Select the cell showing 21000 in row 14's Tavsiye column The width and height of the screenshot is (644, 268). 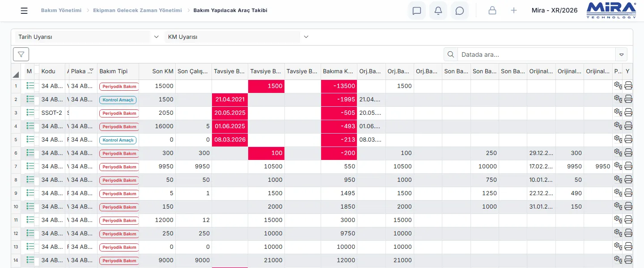(267, 260)
